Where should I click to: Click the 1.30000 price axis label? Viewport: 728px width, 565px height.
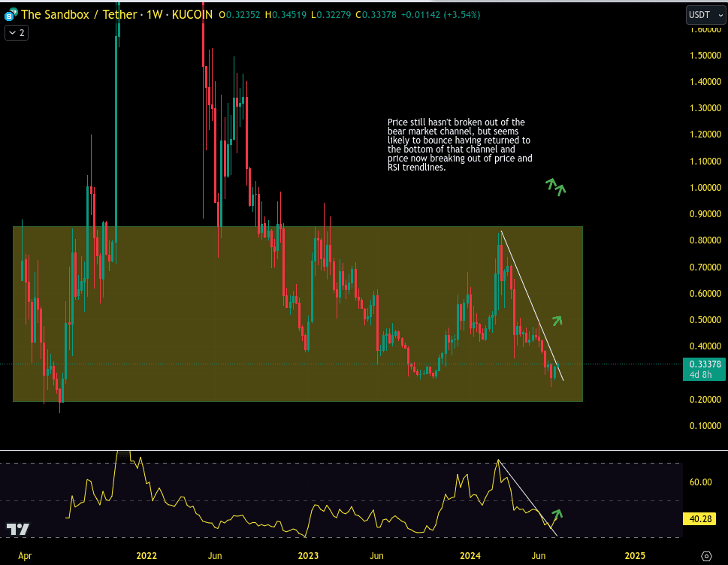click(x=705, y=108)
